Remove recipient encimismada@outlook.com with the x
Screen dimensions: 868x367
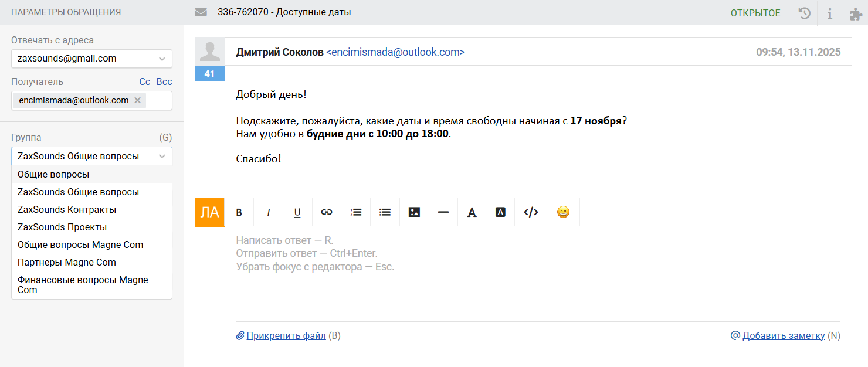(x=137, y=100)
